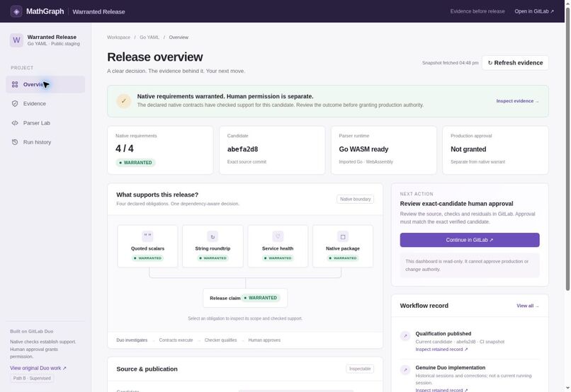The width and height of the screenshot is (571, 392).
Task: Click the Evidence before release text
Action: [x=477, y=11]
